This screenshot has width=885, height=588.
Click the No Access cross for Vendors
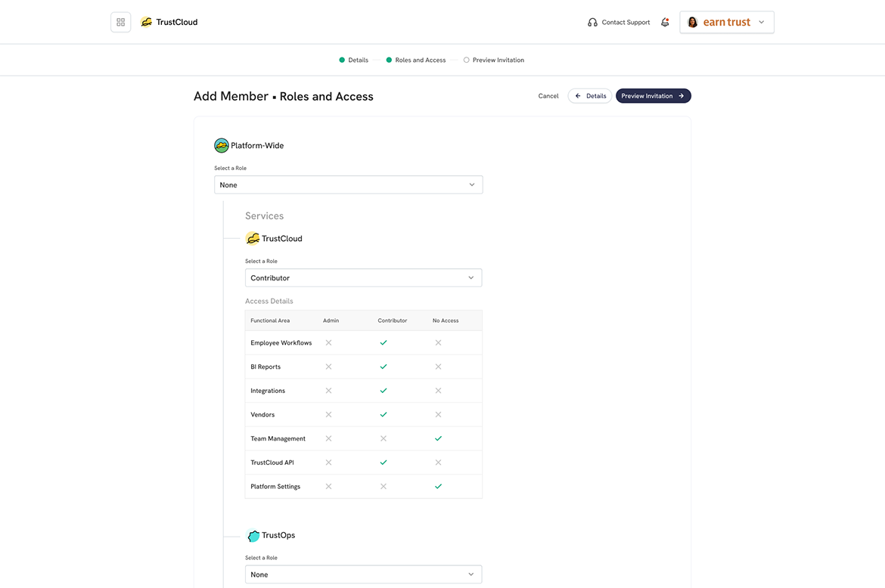[x=438, y=414]
